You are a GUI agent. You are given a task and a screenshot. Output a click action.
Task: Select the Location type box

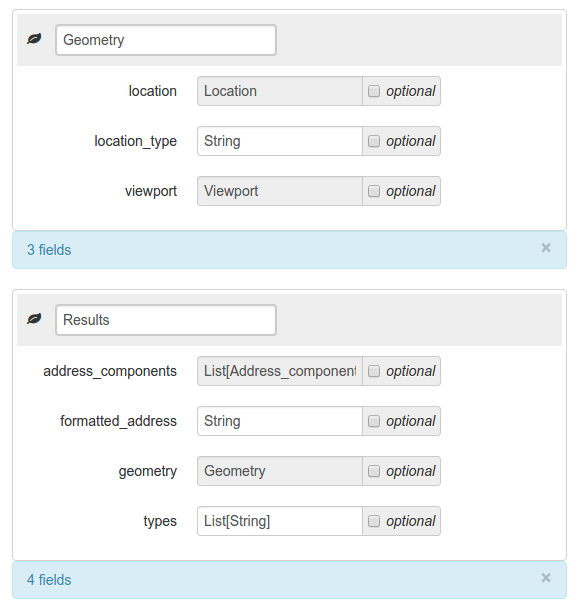280,91
